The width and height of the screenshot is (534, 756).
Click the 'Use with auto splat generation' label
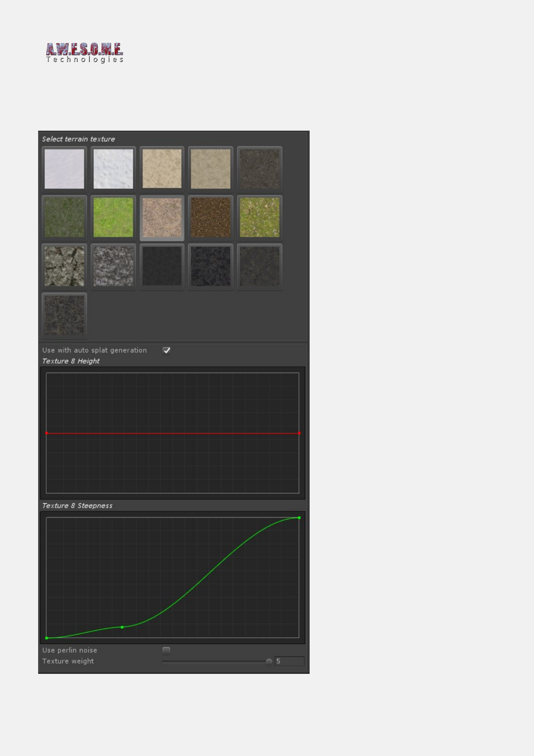(x=95, y=350)
